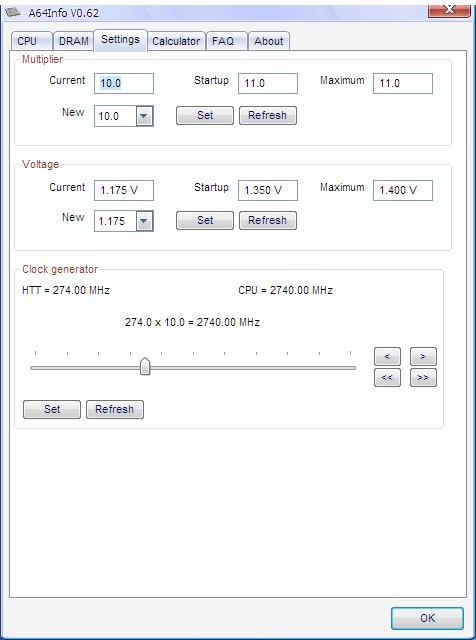Click Refresh in the Multiplier group

coord(267,116)
